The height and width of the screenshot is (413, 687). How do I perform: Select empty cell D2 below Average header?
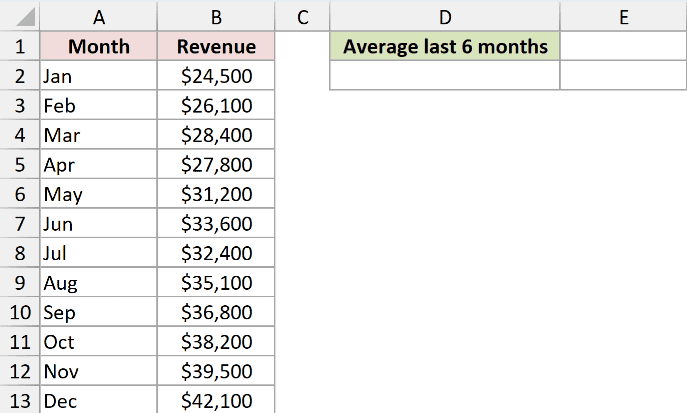click(x=445, y=75)
